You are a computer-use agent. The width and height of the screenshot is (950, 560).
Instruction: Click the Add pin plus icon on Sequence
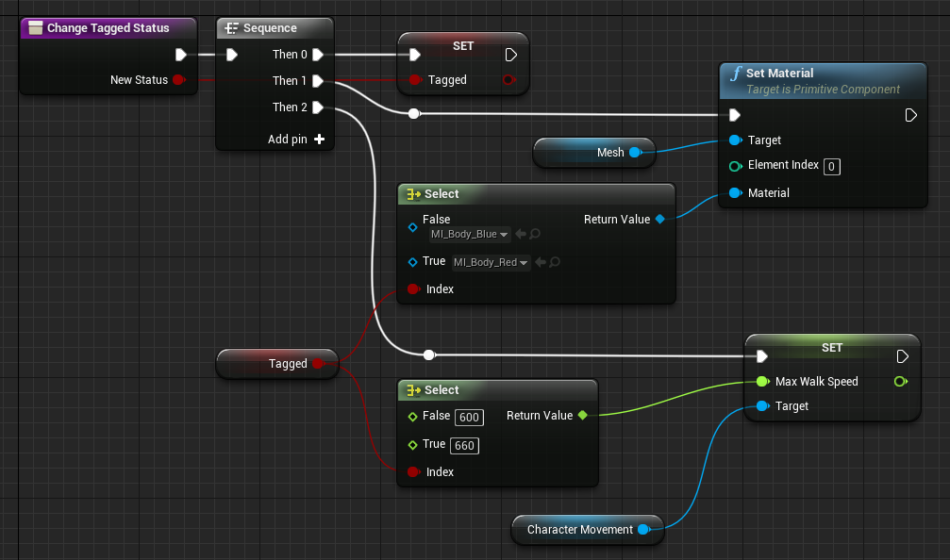[x=319, y=140]
